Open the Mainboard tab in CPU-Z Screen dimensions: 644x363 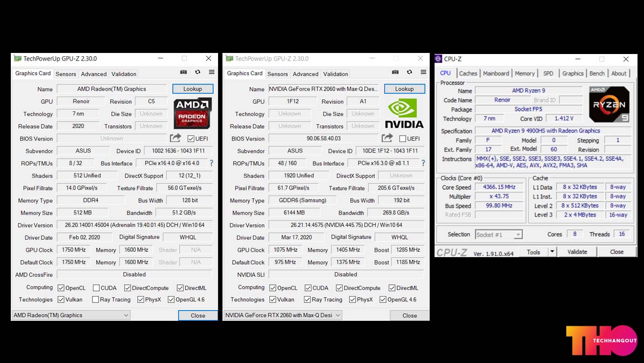496,73
